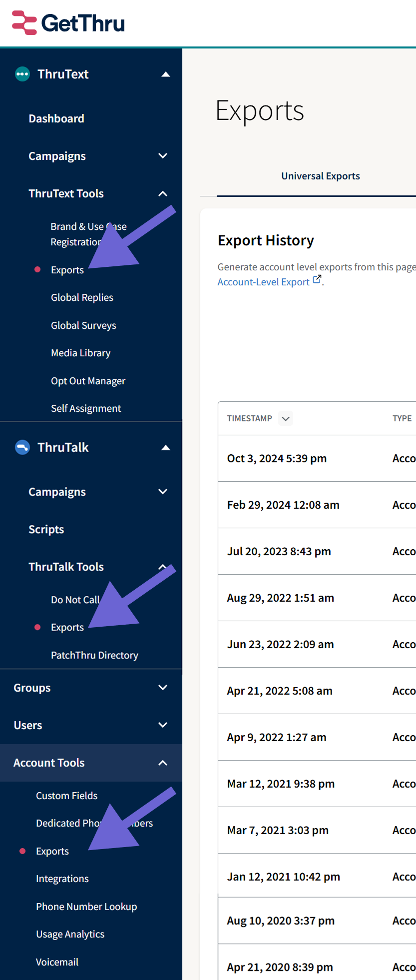Open the Account-Level Export external link icon
This screenshot has width=416, height=980.
[317, 280]
